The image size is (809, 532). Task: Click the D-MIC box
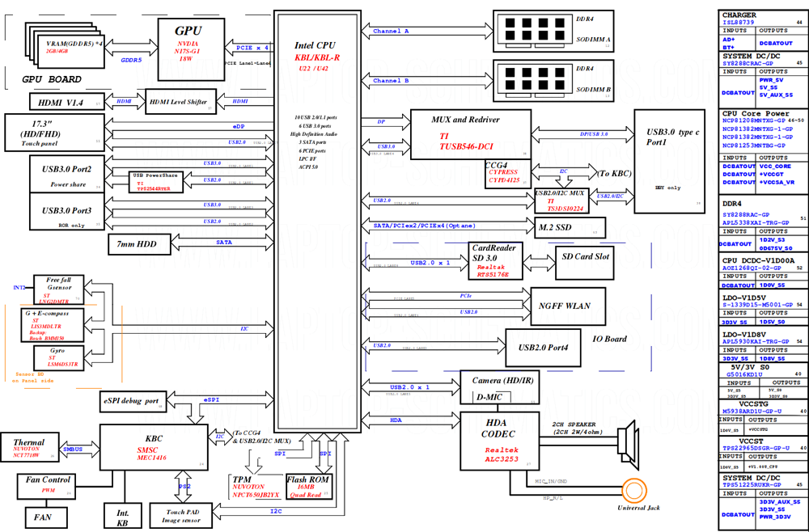tap(493, 398)
